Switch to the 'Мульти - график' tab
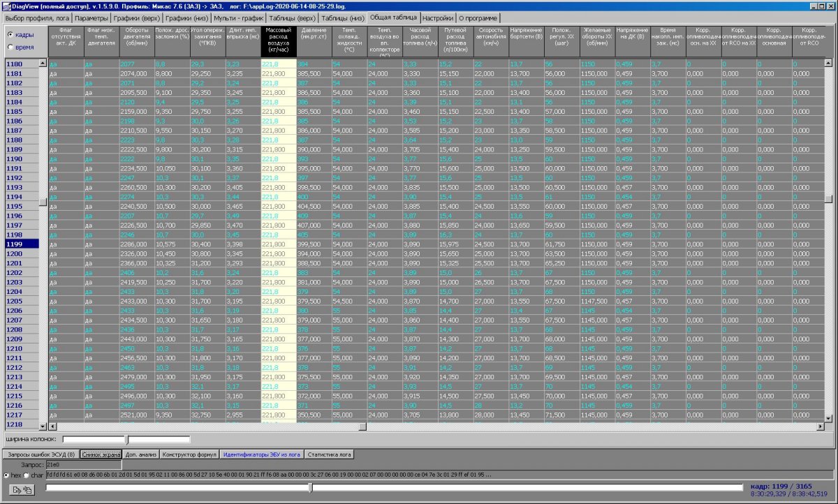This screenshot has height=504, width=838. coord(238,17)
